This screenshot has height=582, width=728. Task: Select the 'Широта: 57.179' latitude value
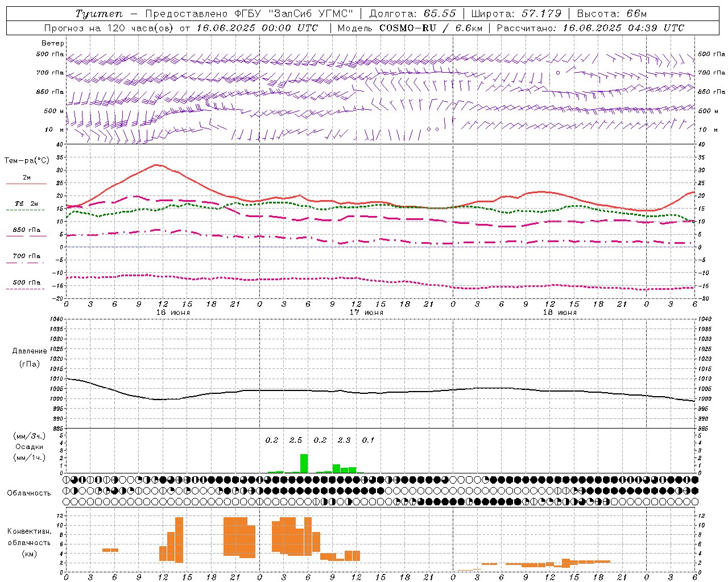click(x=516, y=14)
